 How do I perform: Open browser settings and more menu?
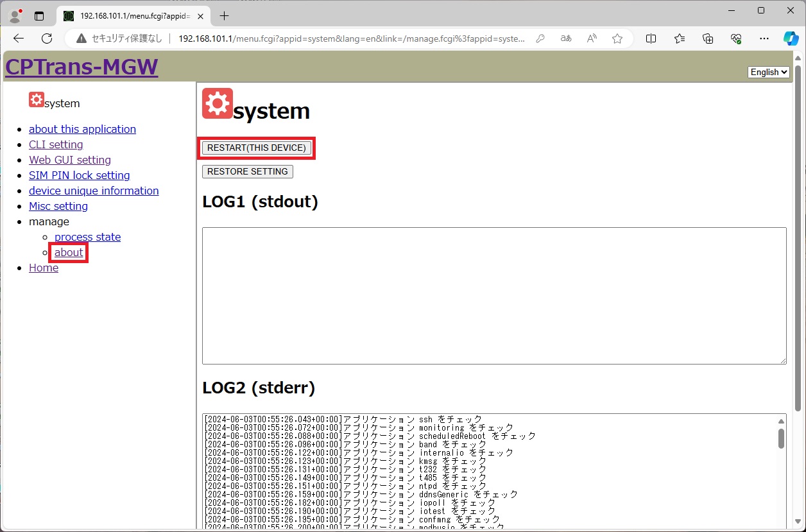pyautogui.click(x=764, y=39)
